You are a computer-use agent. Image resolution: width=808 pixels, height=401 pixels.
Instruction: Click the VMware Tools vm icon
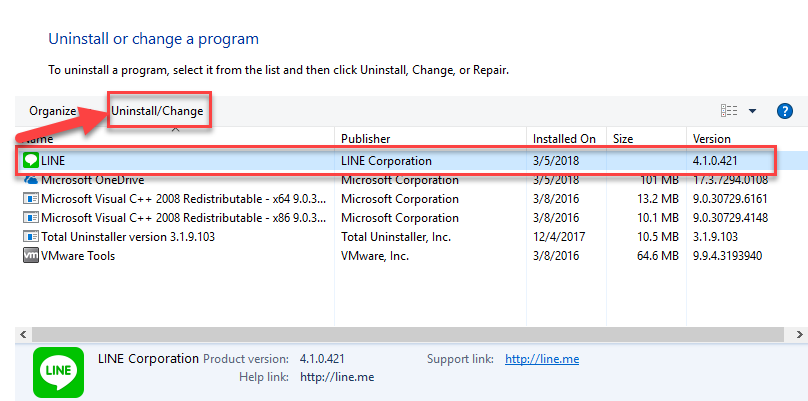31,256
